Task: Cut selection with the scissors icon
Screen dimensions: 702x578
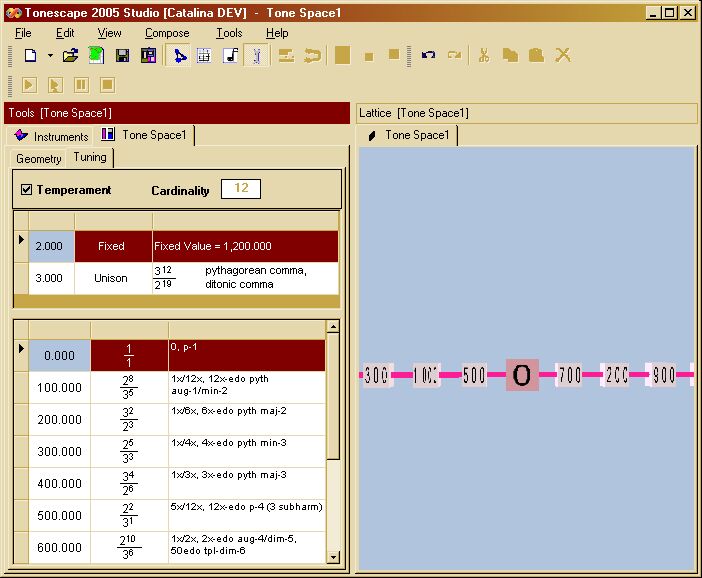Action: tap(484, 56)
